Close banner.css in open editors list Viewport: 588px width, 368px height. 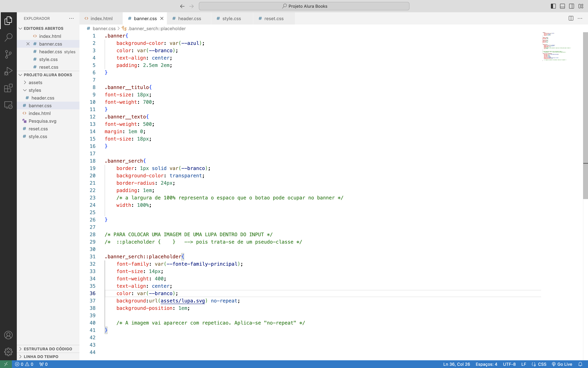click(28, 44)
